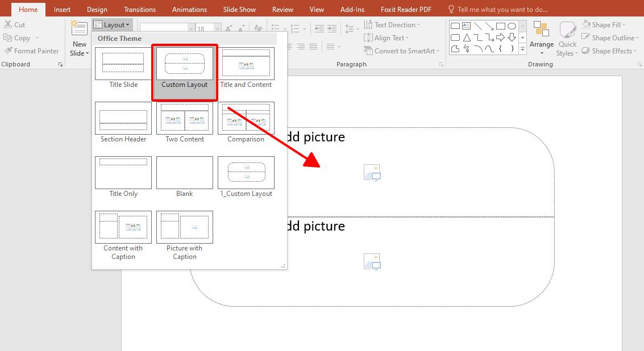Expand the Text Direction options
This screenshot has width=644, height=351.
pos(419,24)
